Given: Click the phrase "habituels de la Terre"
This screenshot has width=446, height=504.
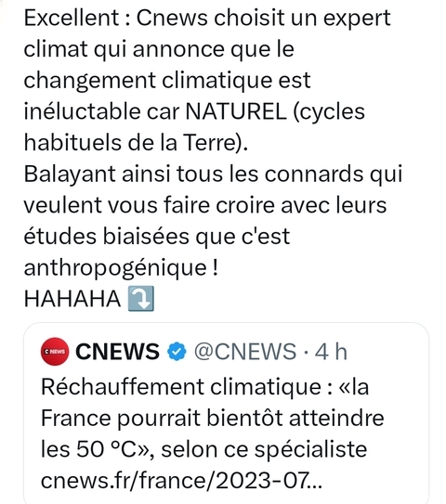Looking at the screenshot, I should point(131,142).
